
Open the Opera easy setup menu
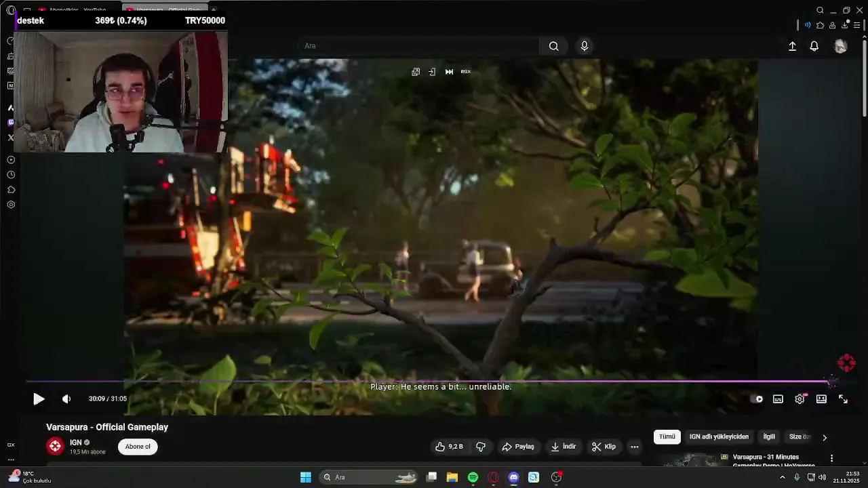coord(857,25)
